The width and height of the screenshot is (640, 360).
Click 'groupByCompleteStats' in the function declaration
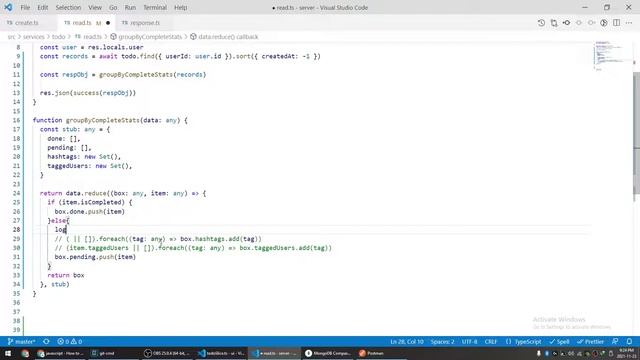tap(102, 120)
